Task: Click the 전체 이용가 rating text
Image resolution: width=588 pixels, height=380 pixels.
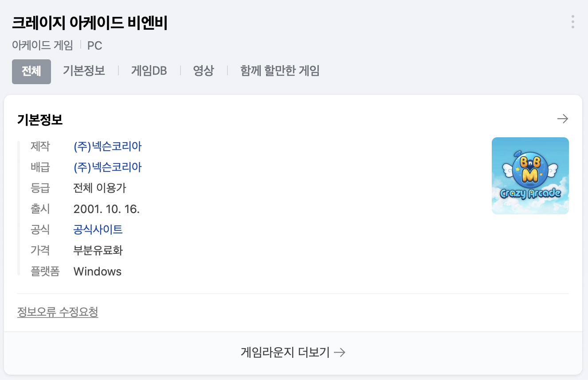Action: (100, 188)
